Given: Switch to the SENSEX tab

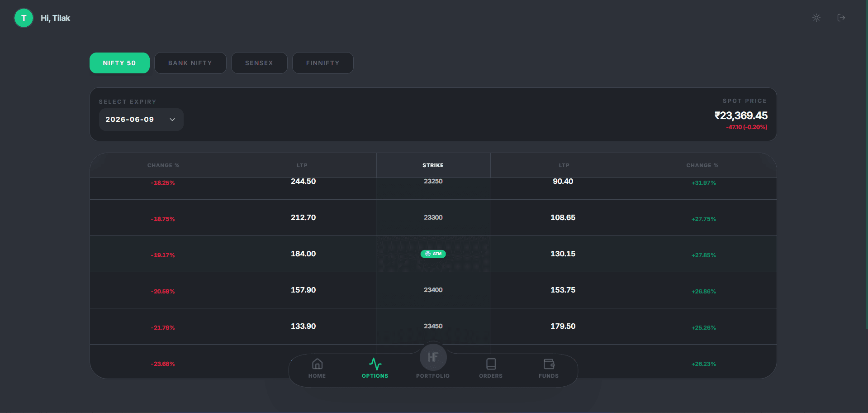Looking at the screenshot, I should pyautogui.click(x=259, y=63).
